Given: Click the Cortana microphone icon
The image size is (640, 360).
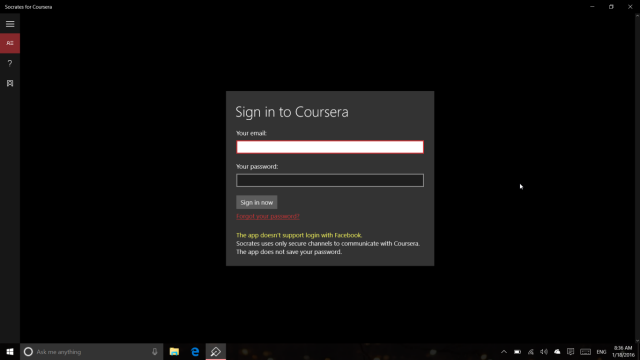Looking at the screenshot, I should [155, 351].
